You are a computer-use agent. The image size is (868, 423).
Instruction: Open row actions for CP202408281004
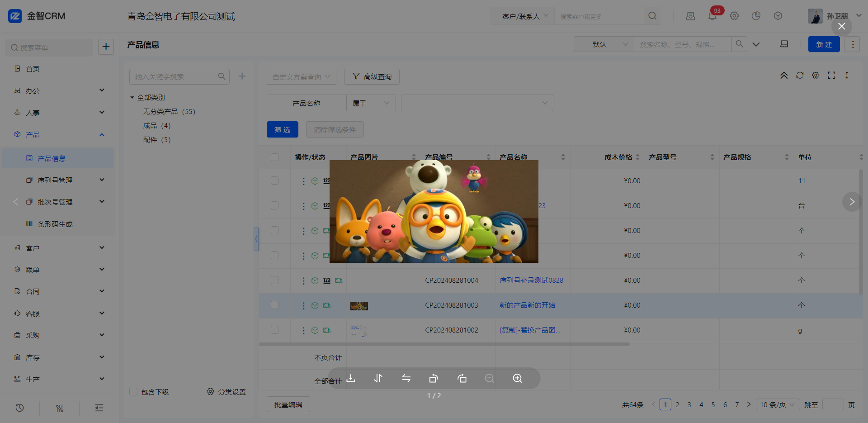click(x=303, y=280)
